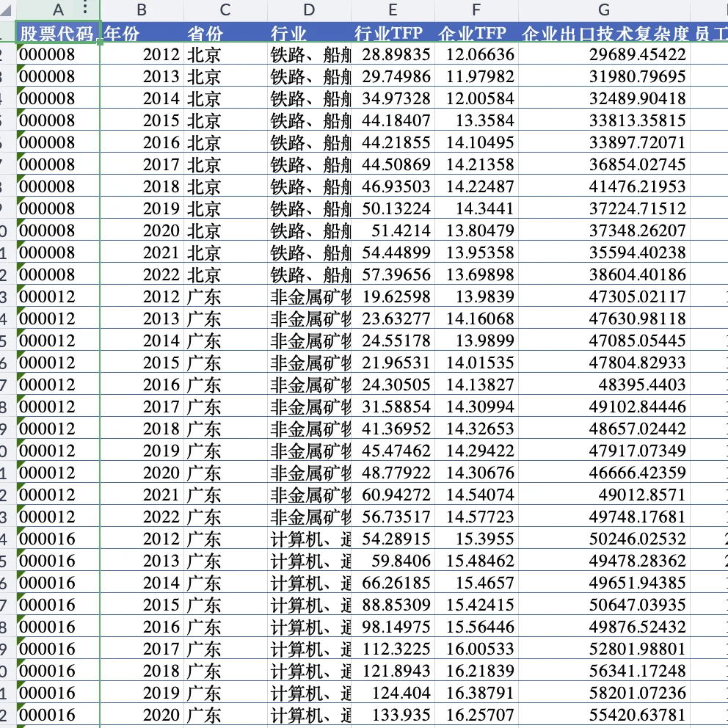Select column G header
The width and height of the screenshot is (728, 728).
[x=603, y=10]
